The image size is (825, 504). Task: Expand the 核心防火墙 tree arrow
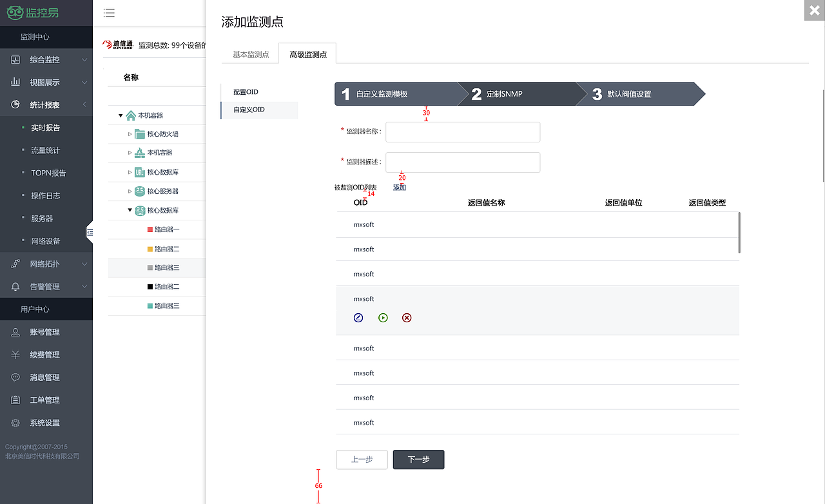(x=130, y=134)
